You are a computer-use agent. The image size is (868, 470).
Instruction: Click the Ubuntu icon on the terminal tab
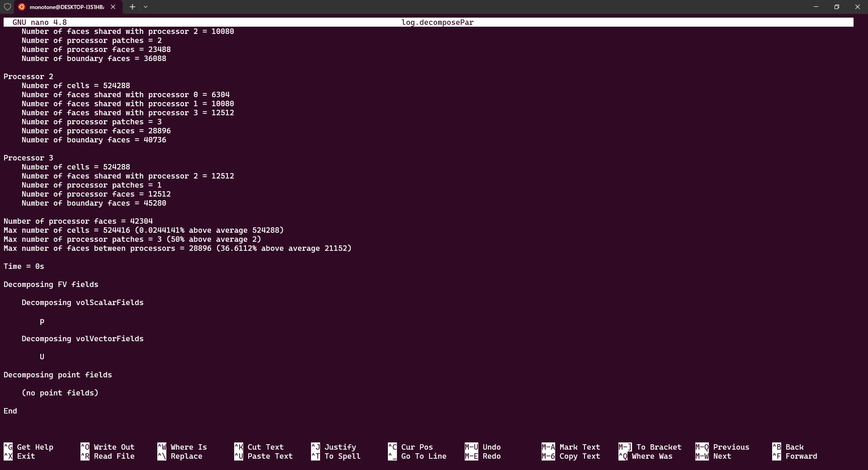22,7
